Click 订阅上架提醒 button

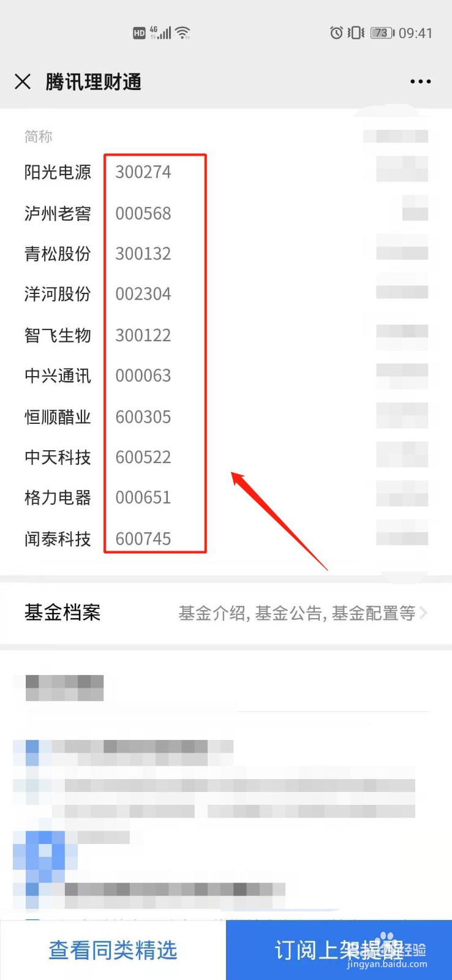tap(339, 950)
